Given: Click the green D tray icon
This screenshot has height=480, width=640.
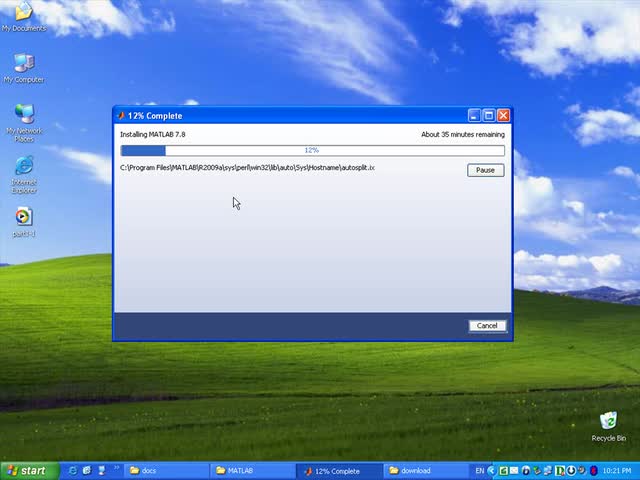Looking at the screenshot, I should [x=560, y=471].
